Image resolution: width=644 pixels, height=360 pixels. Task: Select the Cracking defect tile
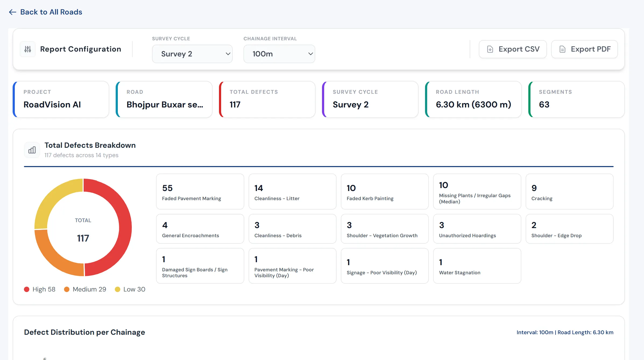(x=569, y=192)
